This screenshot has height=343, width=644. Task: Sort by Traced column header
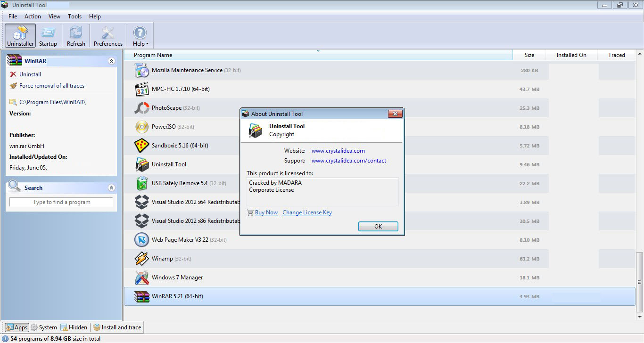pos(616,55)
